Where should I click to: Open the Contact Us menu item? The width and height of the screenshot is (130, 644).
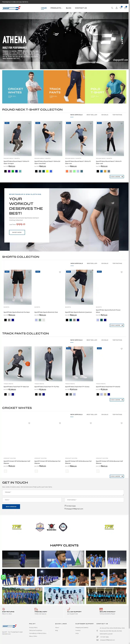point(81,8)
